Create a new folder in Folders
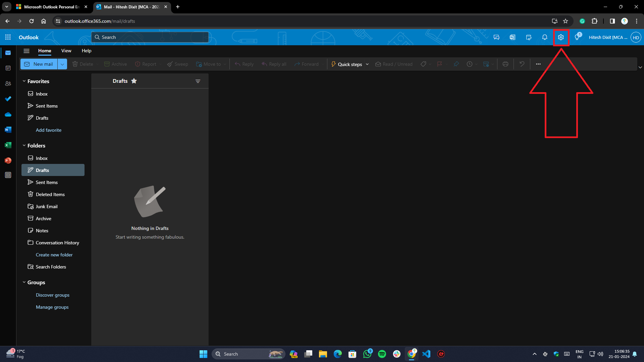The height and width of the screenshot is (362, 644). click(x=54, y=255)
